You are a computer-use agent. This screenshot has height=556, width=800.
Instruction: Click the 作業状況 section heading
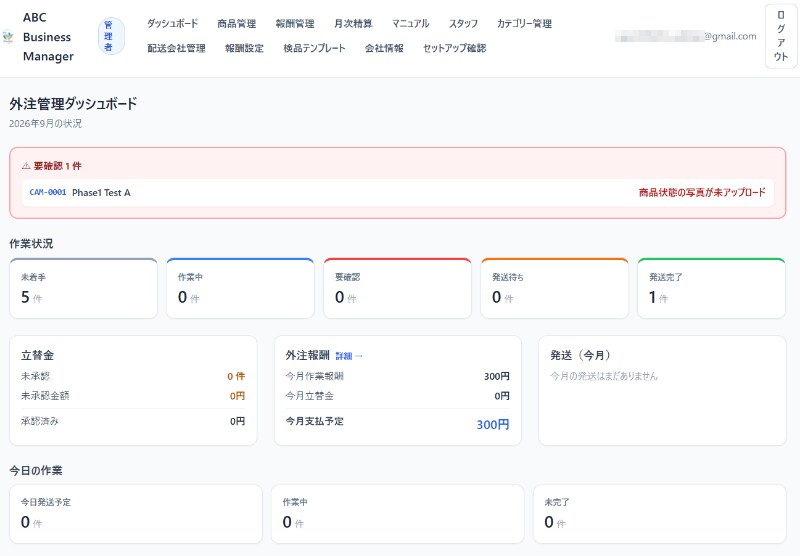pos(31,244)
